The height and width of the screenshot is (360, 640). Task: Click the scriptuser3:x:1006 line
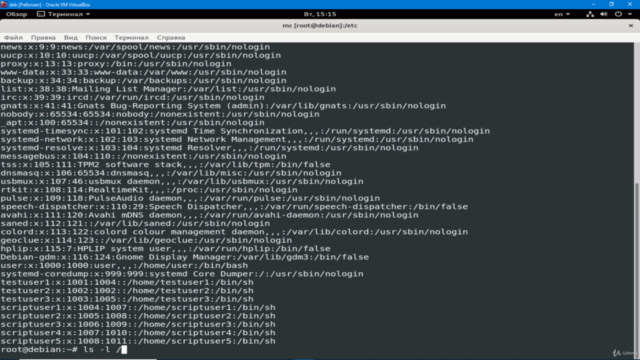coord(138,324)
